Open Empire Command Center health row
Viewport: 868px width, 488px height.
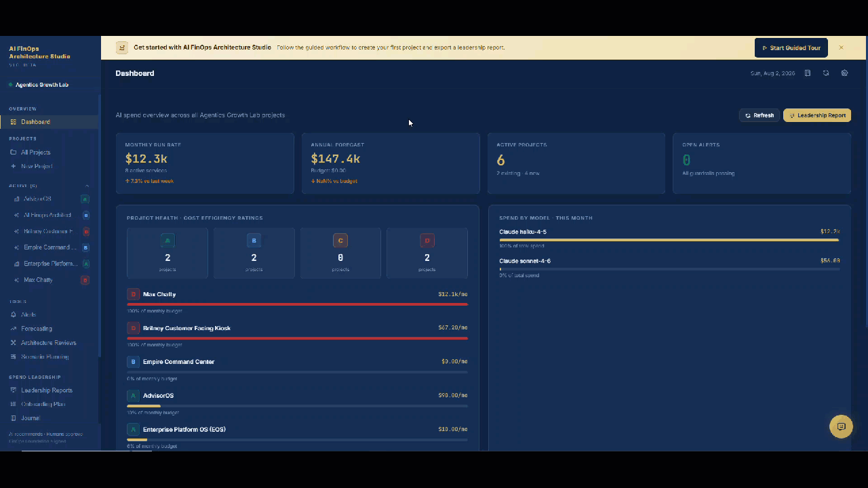[297, 369]
